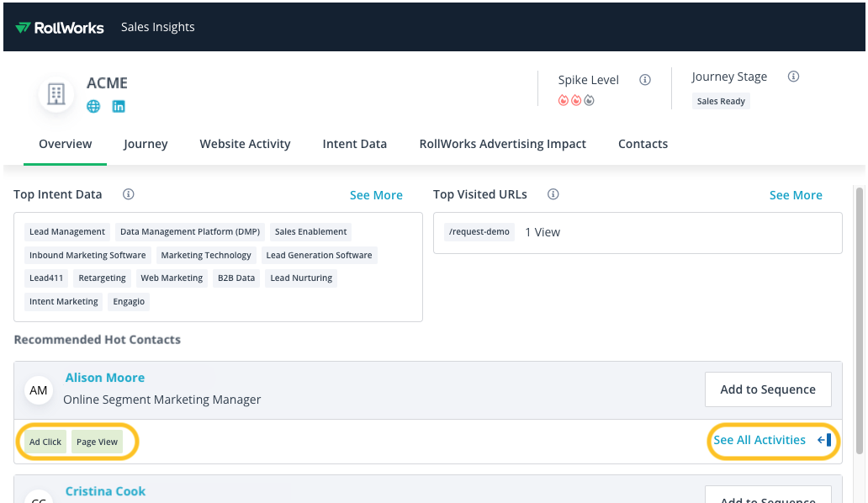Open RollWorks Advertising Impact tab

(x=503, y=144)
